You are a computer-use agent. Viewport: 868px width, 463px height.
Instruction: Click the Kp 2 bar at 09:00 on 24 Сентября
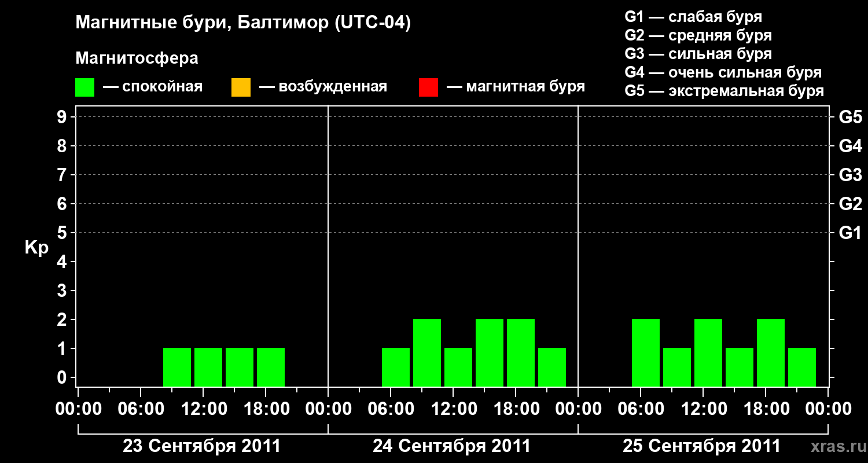tap(427, 352)
